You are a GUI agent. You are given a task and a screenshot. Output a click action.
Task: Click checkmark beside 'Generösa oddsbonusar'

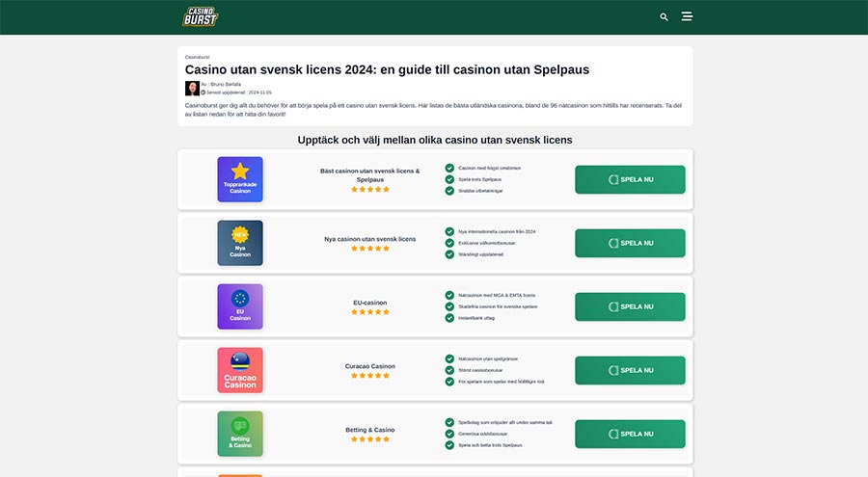[449, 434]
